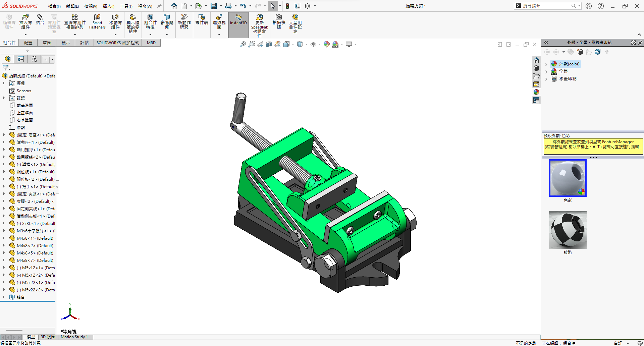Toggle the Instant3D button
Viewport: 644px width, 346px height.
tap(238, 25)
